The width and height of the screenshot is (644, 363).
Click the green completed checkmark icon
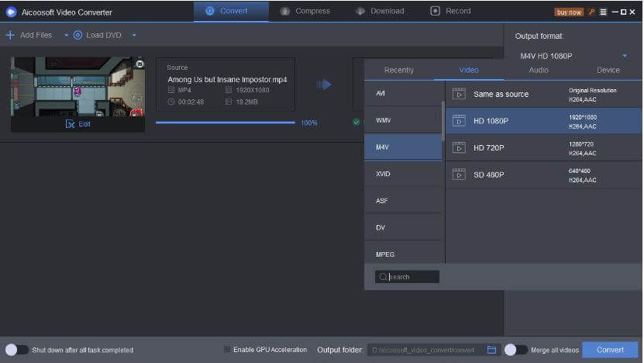(356, 122)
